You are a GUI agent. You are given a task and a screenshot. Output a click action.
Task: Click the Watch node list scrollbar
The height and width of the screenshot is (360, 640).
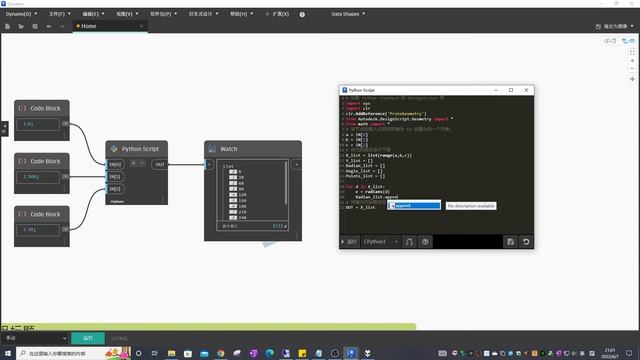(x=286, y=183)
